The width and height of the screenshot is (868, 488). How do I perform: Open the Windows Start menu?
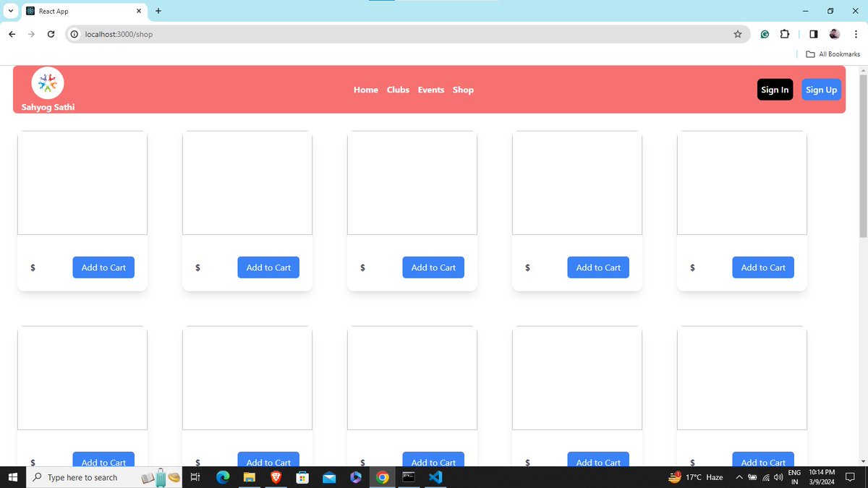point(12,477)
